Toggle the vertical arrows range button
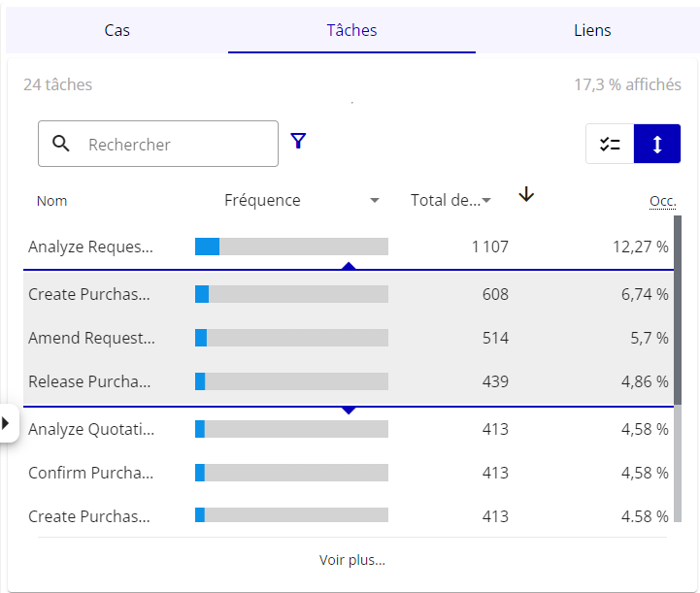700x593 pixels. tap(657, 145)
